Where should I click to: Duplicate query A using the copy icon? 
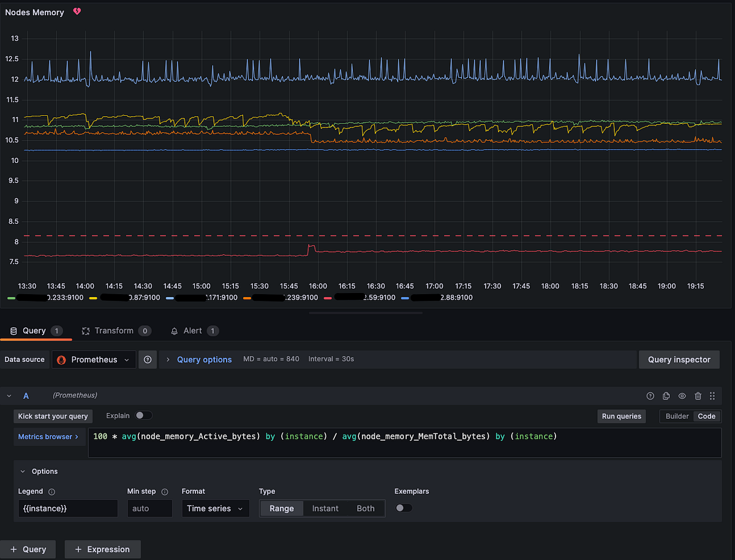(x=666, y=396)
